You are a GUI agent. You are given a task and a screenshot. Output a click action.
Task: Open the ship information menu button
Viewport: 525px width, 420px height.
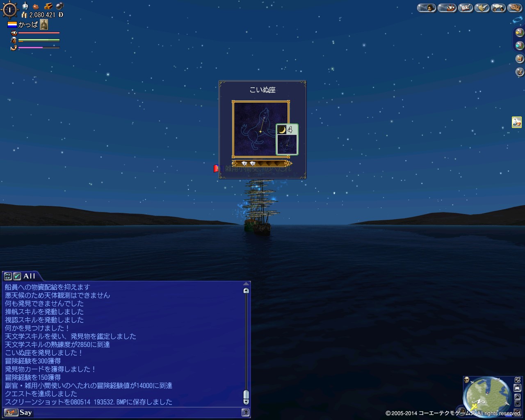[447, 7]
